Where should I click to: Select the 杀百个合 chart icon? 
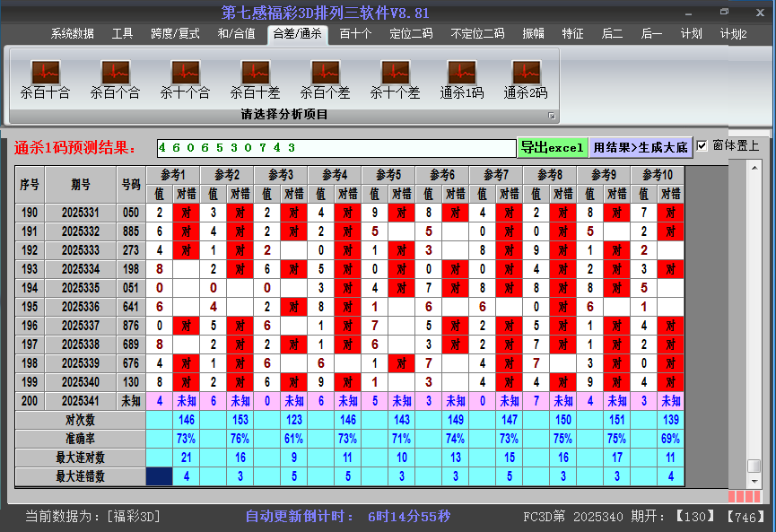115,73
